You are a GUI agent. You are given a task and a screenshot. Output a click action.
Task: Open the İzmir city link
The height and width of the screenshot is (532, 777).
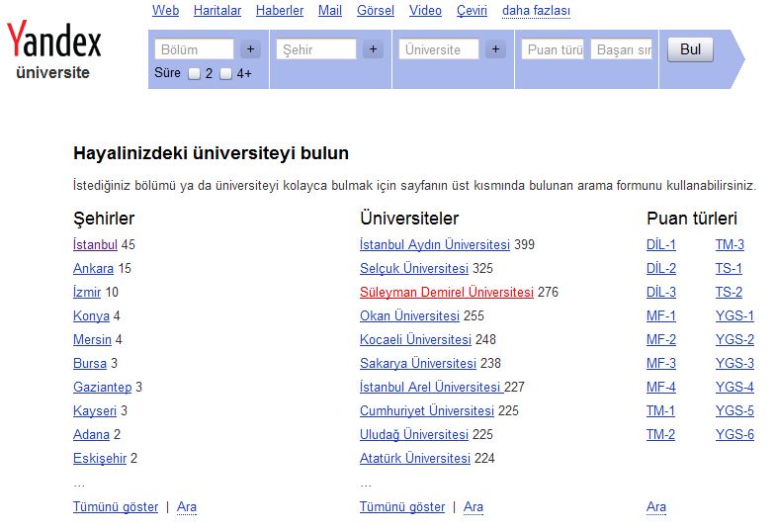coord(87,292)
